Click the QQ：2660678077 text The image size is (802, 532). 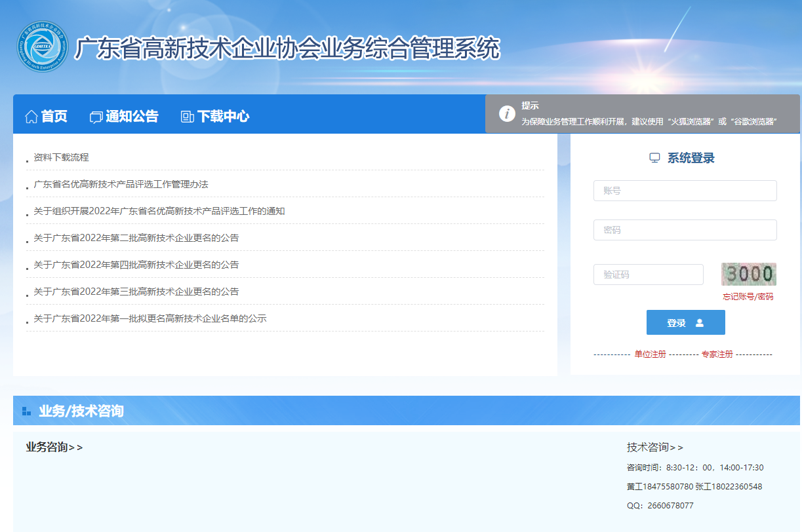[660, 506]
